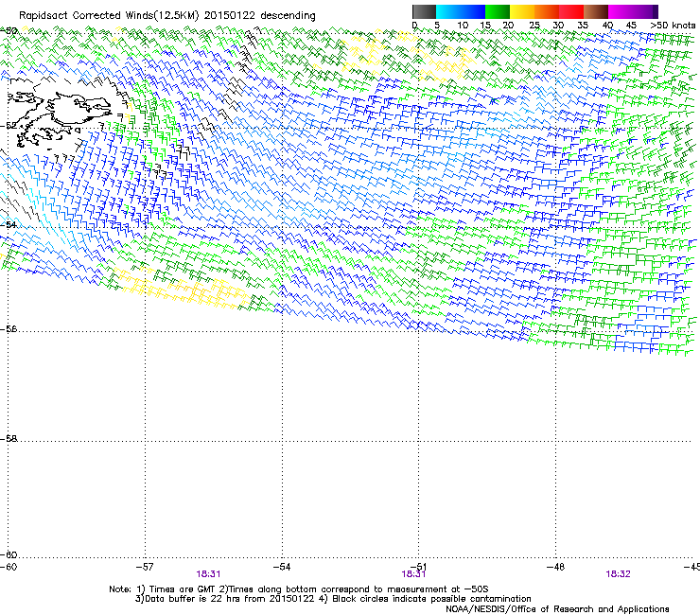700x615 pixels.
Task: Click the -54 longitude axis label
Action: tap(282, 567)
